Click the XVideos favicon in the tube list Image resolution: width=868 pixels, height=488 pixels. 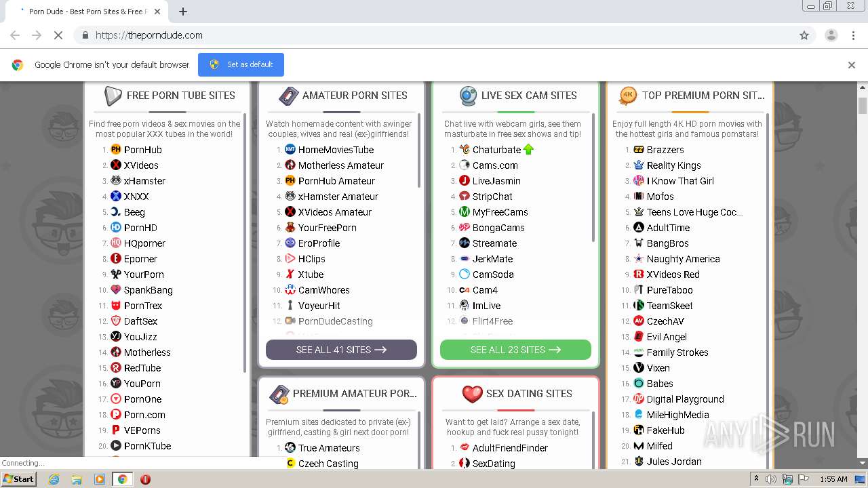[x=116, y=165]
